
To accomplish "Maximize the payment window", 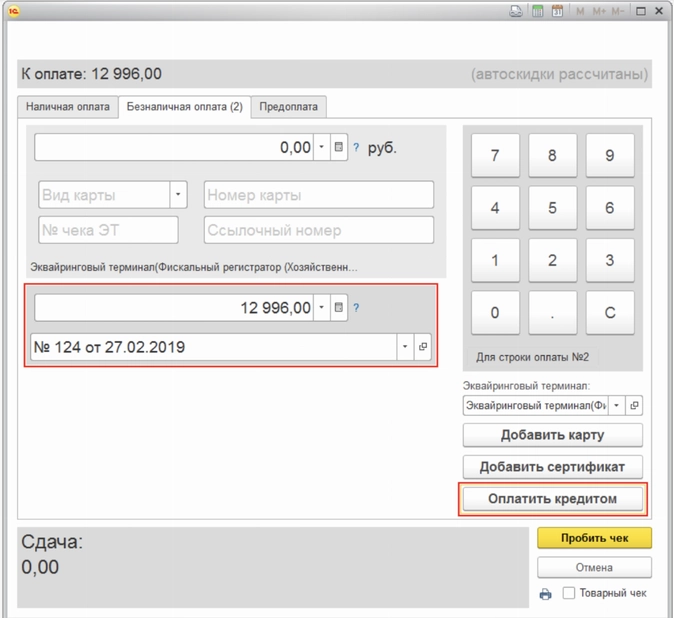I will tap(641, 11).
